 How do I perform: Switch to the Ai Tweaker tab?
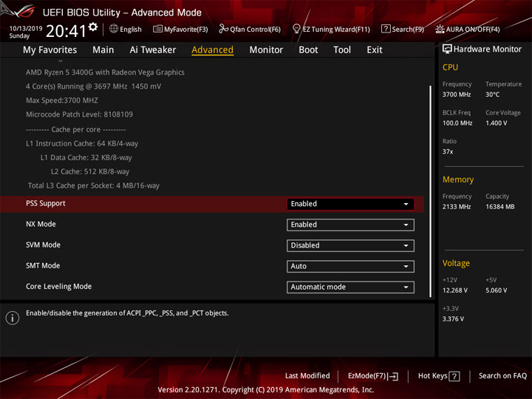(x=153, y=50)
